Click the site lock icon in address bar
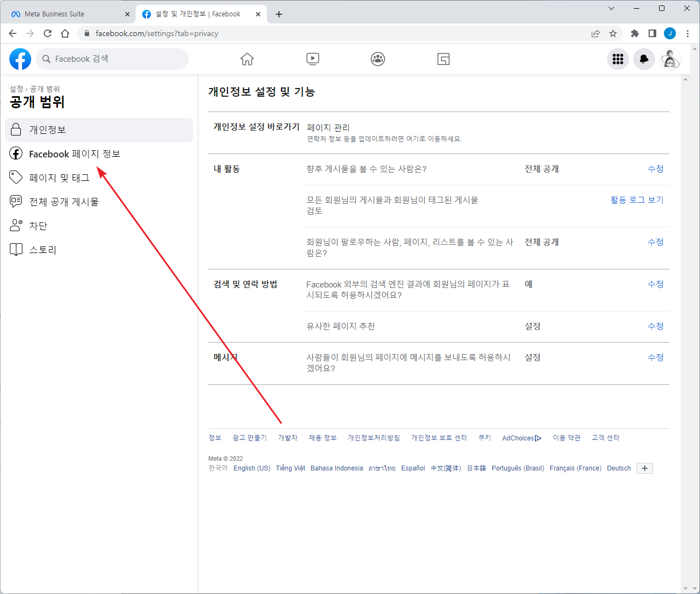The width and height of the screenshot is (700, 594). coord(86,33)
